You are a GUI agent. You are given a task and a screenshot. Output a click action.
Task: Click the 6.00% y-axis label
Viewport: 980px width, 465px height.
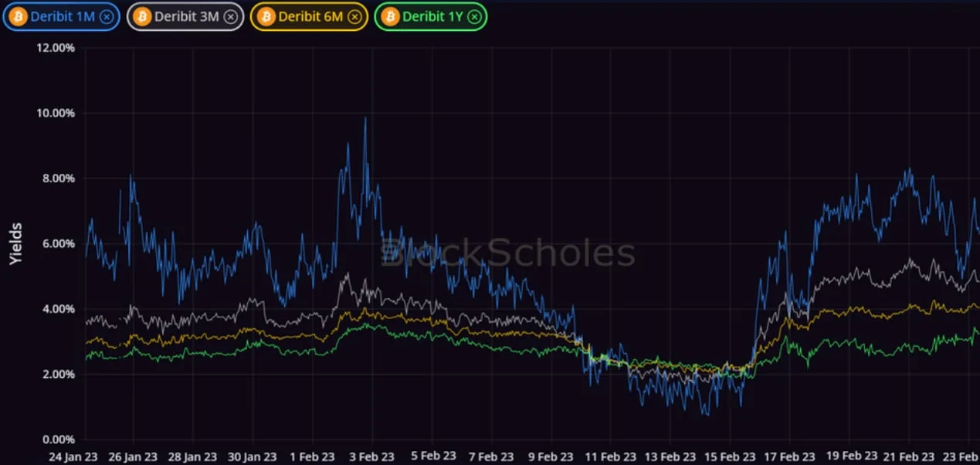(x=59, y=243)
